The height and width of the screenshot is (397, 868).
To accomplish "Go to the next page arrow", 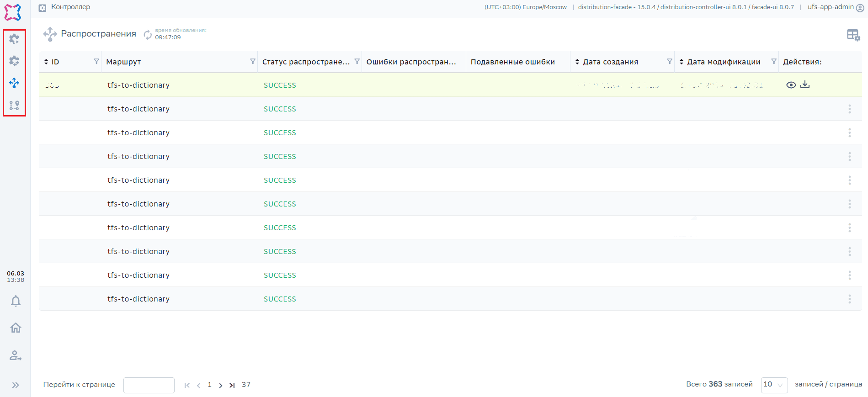I will pyautogui.click(x=221, y=385).
